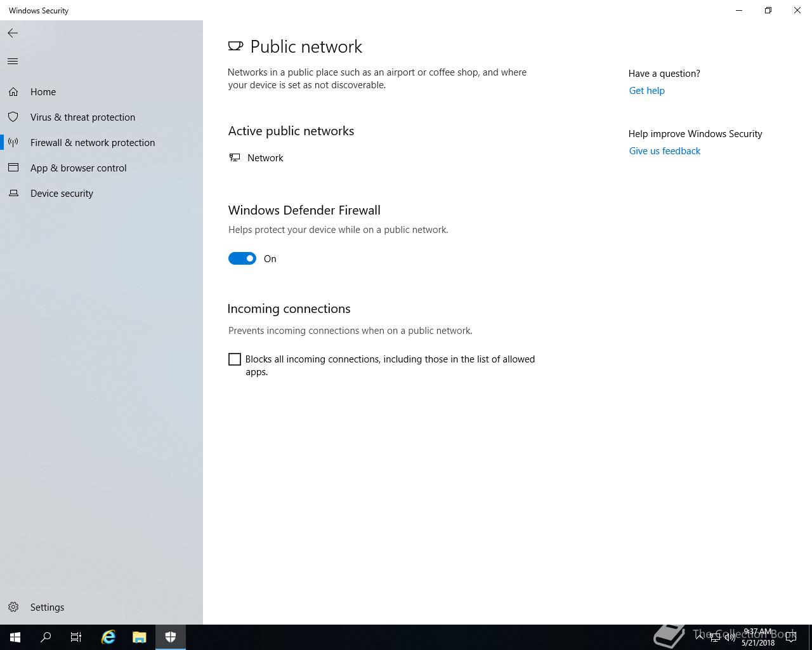The width and height of the screenshot is (812, 650).
Task: Click 'Help improve Windows Security' text
Action: point(695,134)
